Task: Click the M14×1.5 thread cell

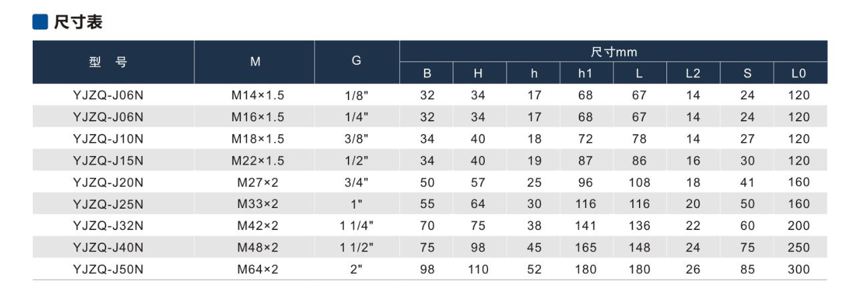Action: [x=258, y=95]
